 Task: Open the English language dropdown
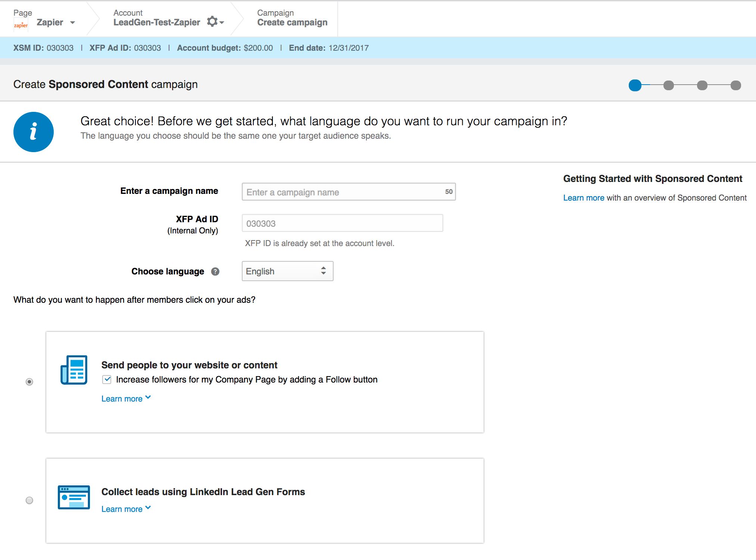coord(287,271)
